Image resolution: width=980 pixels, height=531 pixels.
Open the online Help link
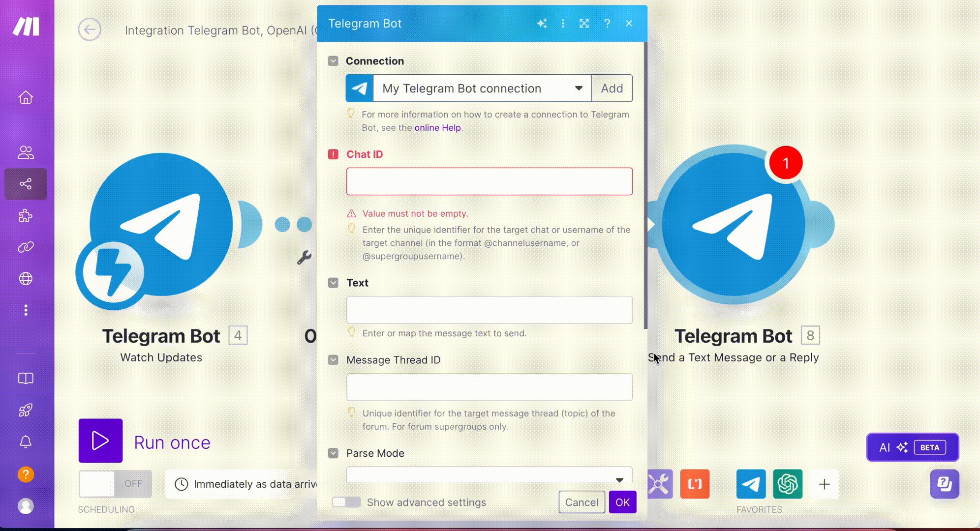437,128
